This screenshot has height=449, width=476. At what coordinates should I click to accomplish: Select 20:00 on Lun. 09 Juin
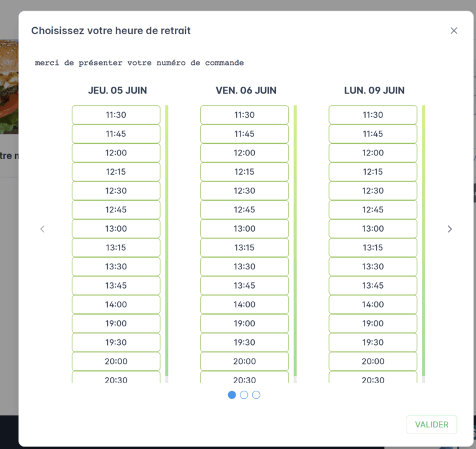tap(372, 361)
